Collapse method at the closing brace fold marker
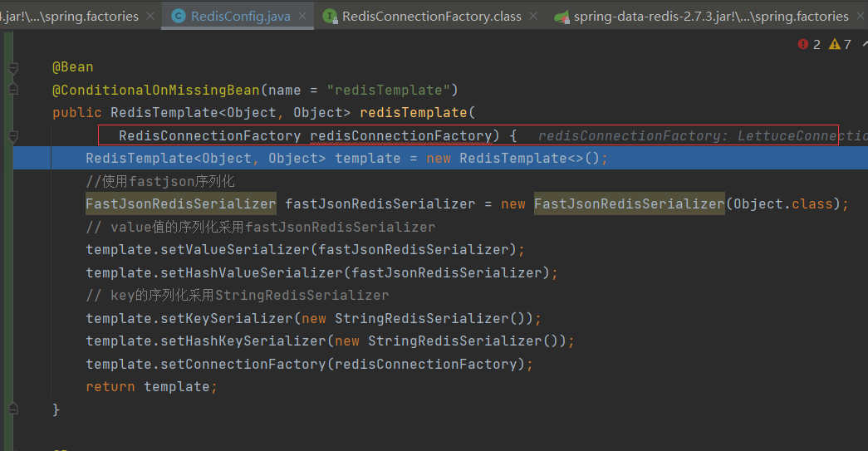This screenshot has height=451, width=868. pos(13,409)
